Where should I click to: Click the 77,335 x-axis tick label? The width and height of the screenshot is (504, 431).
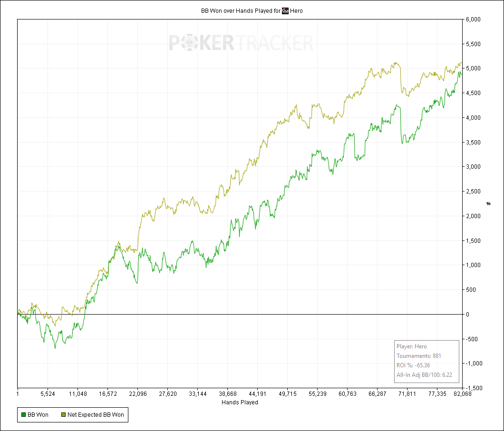tap(437, 394)
